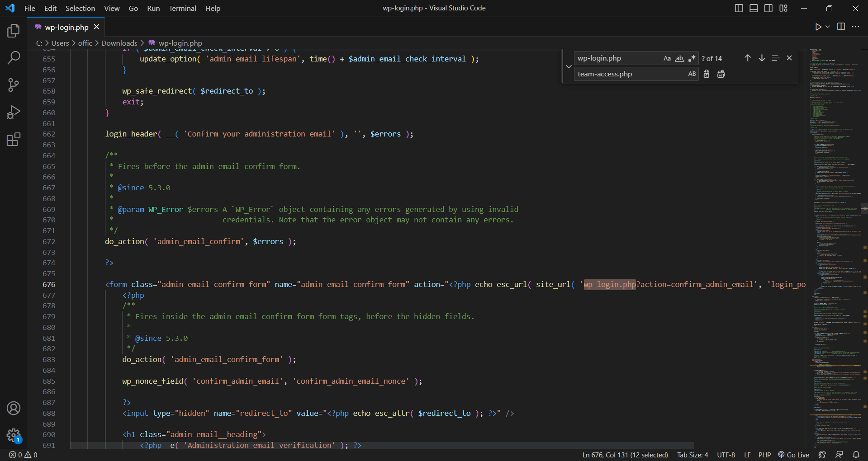The image size is (868, 461).
Task: Open the File menu
Action: pos(29,8)
